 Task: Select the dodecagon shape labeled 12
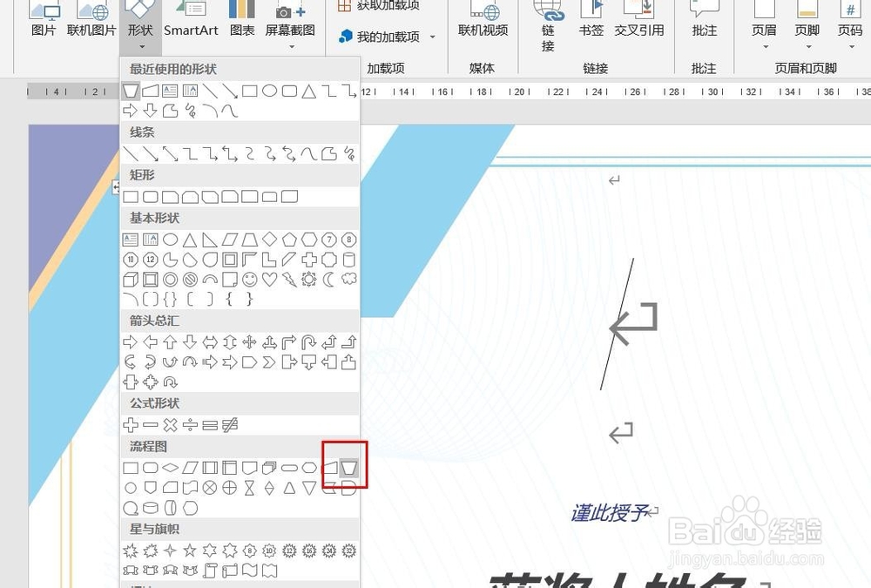coord(150,260)
